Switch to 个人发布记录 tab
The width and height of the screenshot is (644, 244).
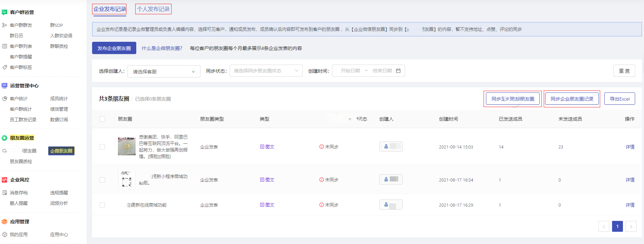[x=153, y=9]
